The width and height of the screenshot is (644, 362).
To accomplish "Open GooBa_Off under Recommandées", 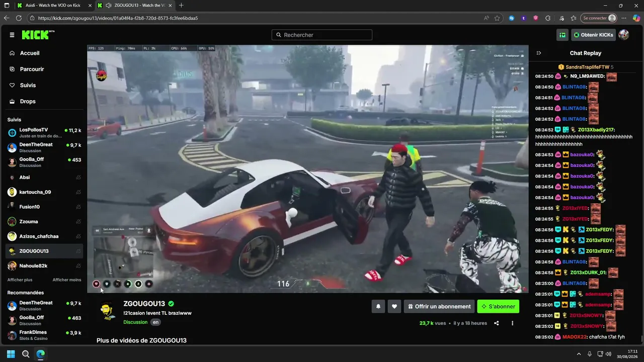I will click(44, 320).
